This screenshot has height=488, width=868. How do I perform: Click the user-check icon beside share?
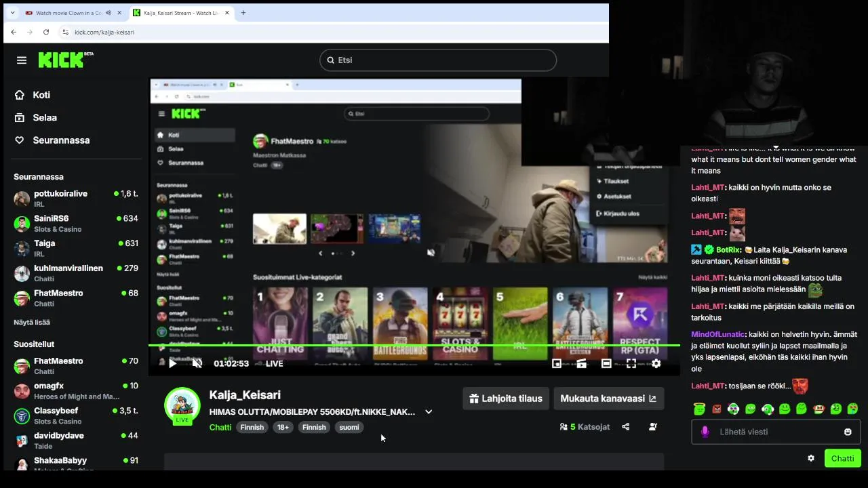click(652, 427)
